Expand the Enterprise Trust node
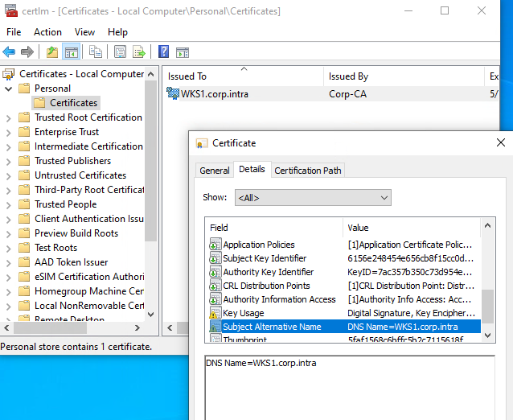The height and width of the screenshot is (420, 513). pos(8,132)
